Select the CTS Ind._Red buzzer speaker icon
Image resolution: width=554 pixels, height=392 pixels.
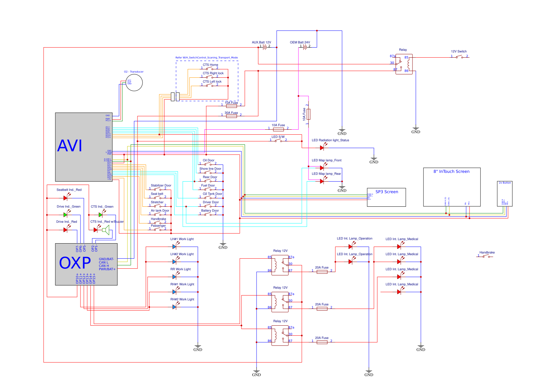106,229
